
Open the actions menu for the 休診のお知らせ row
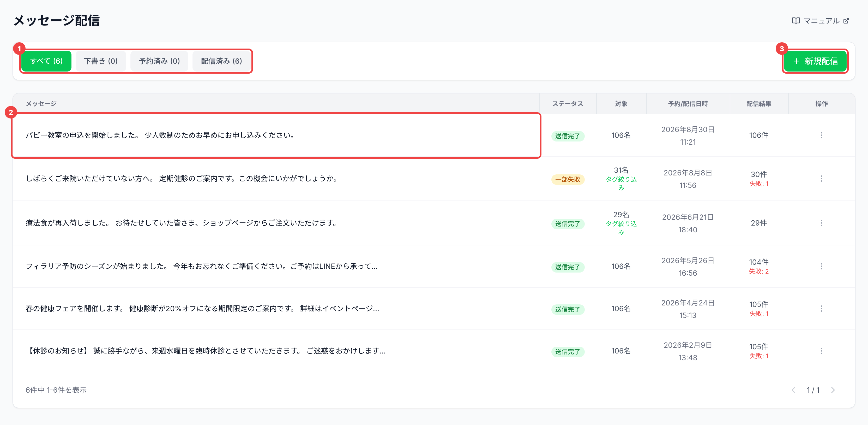click(x=821, y=351)
